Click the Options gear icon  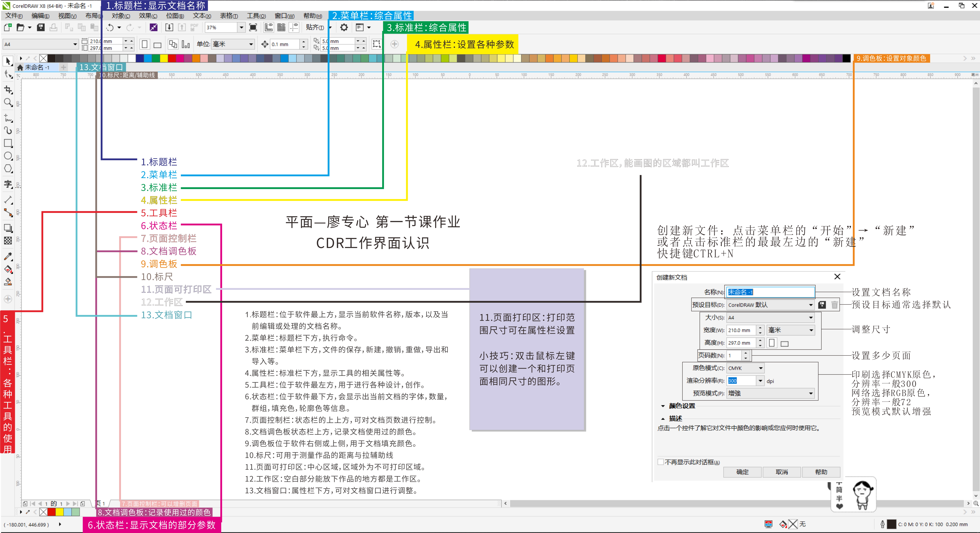[344, 27]
